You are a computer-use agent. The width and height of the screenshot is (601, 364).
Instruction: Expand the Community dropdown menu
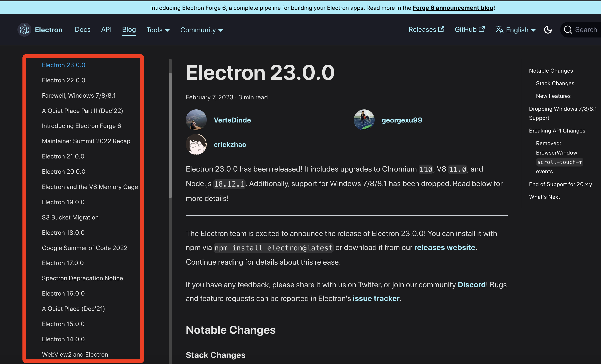(x=201, y=30)
